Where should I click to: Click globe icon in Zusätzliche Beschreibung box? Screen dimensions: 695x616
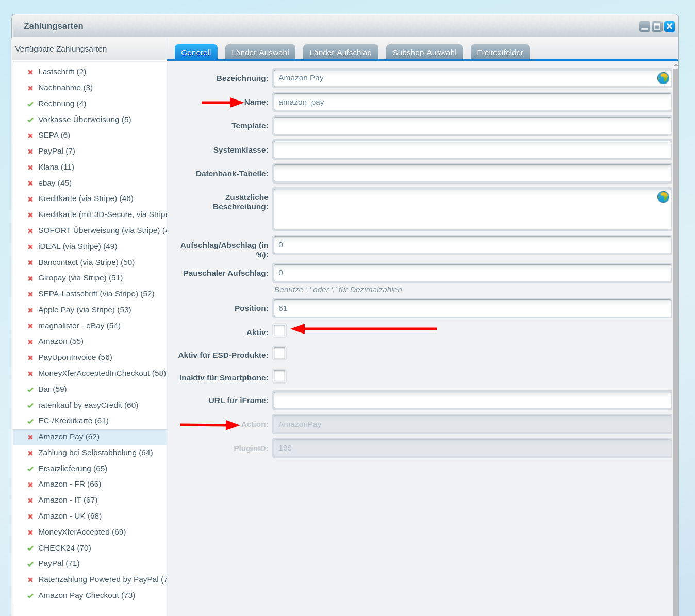[663, 197]
